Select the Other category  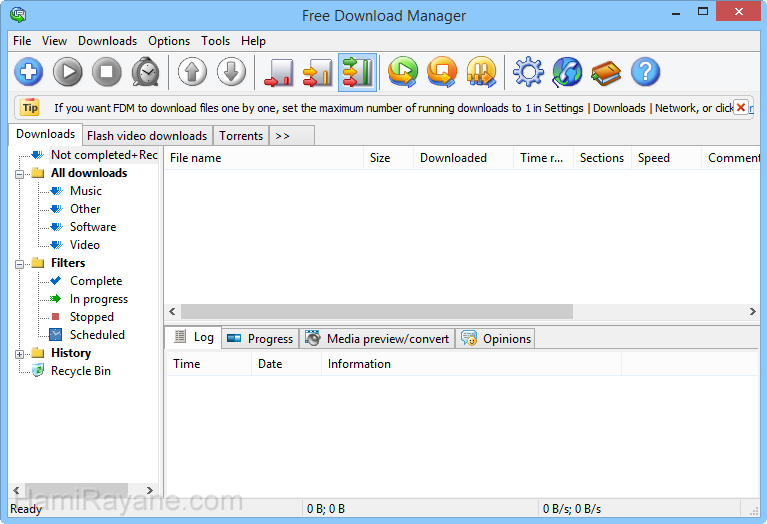[85, 209]
